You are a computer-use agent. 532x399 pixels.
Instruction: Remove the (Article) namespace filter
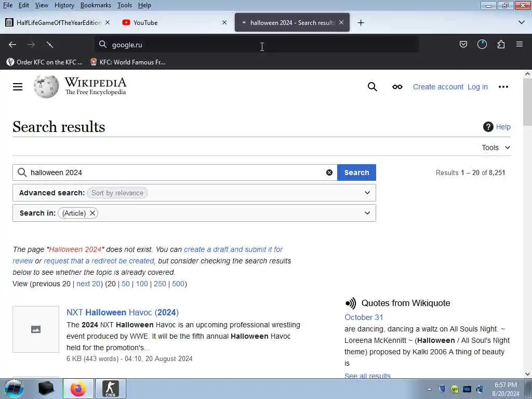point(92,213)
